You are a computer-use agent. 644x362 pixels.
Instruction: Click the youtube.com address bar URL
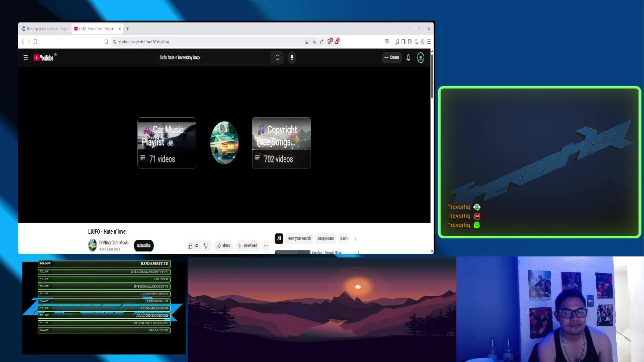click(x=144, y=42)
